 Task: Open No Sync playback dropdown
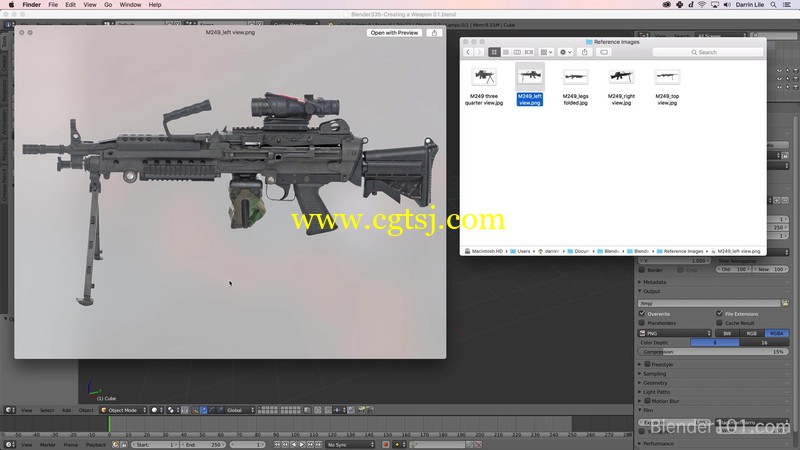point(350,445)
